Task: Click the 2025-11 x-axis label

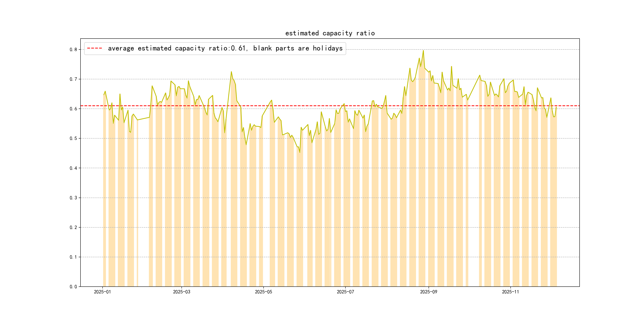Action: (510, 292)
